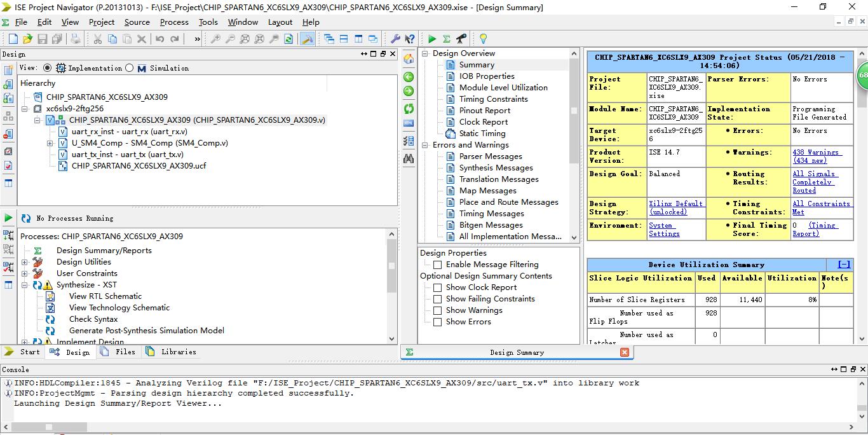Image resolution: width=868 pixels, height=435 pixels.
Task: Click the green Reload icon in summary sidebar
Action: [409, 109]
